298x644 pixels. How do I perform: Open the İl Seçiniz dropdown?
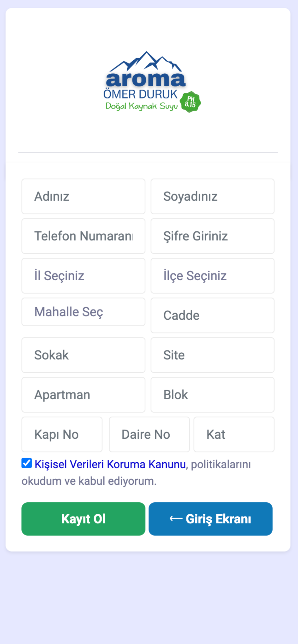[83, 276]
